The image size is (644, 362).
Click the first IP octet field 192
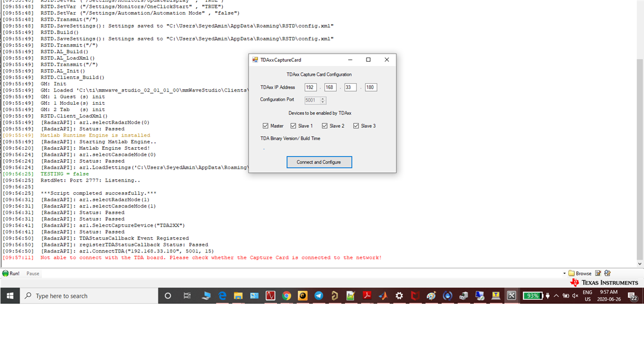click(310, 87)
